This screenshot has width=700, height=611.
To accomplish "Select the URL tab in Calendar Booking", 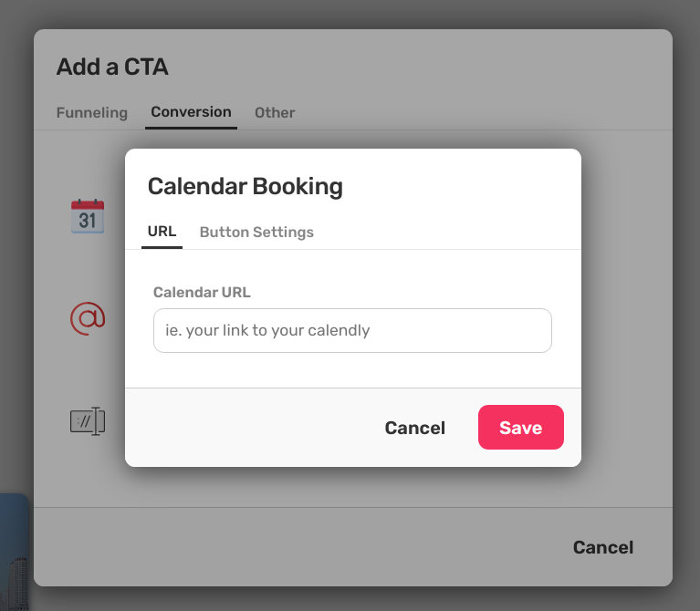I will tap(162, 232).
